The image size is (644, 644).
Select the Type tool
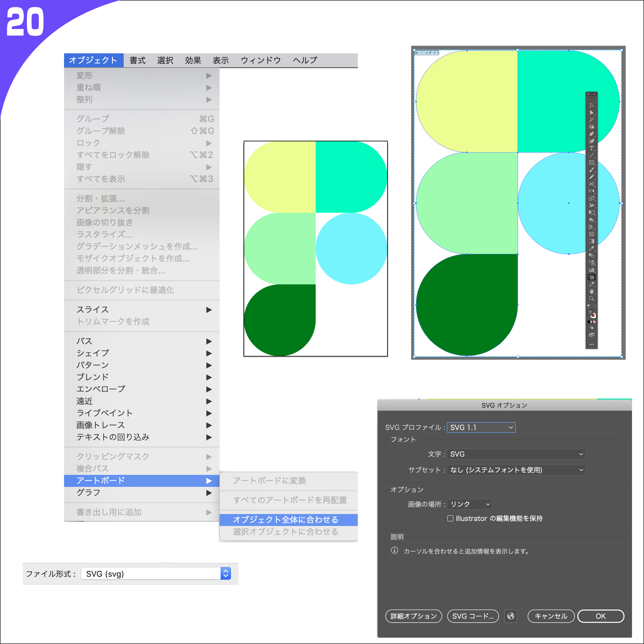pos(591,148)
